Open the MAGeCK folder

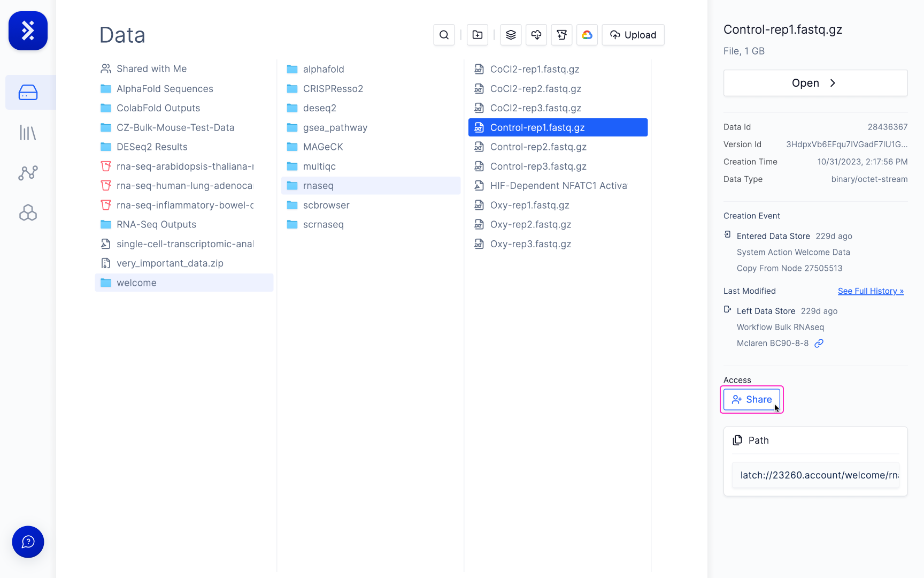(371, 147)
